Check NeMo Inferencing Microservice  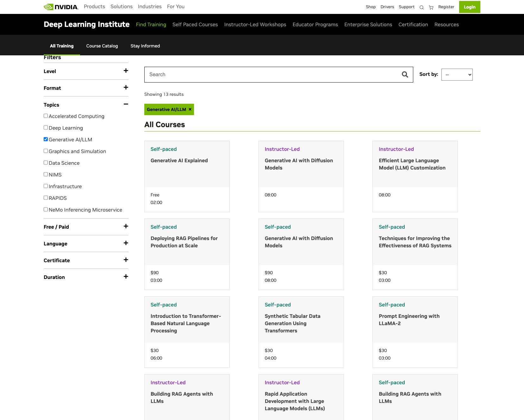click(46, 209)
